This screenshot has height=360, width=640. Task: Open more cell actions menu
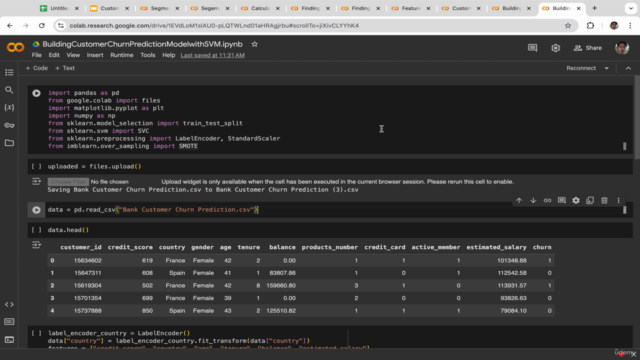(x=618, y=200)
